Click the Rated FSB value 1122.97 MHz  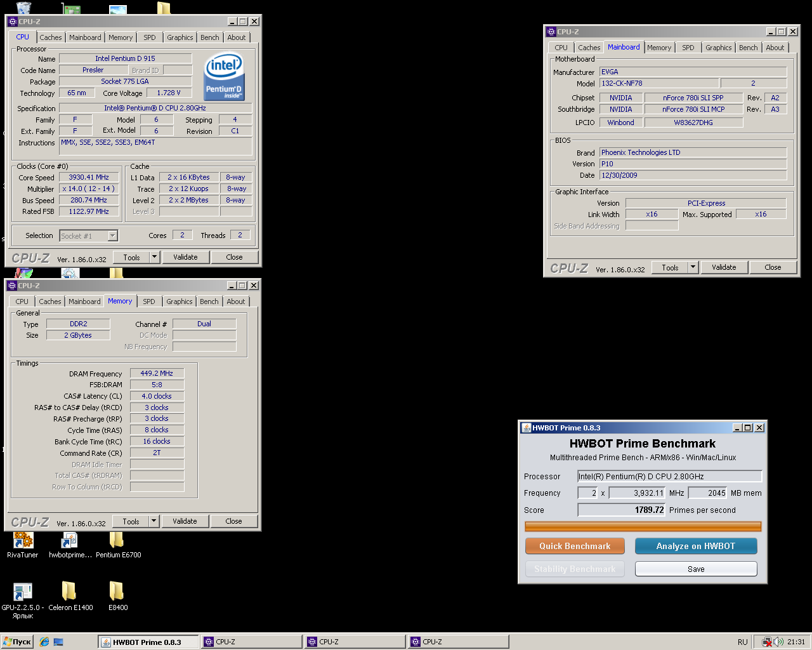click(89, 211)
